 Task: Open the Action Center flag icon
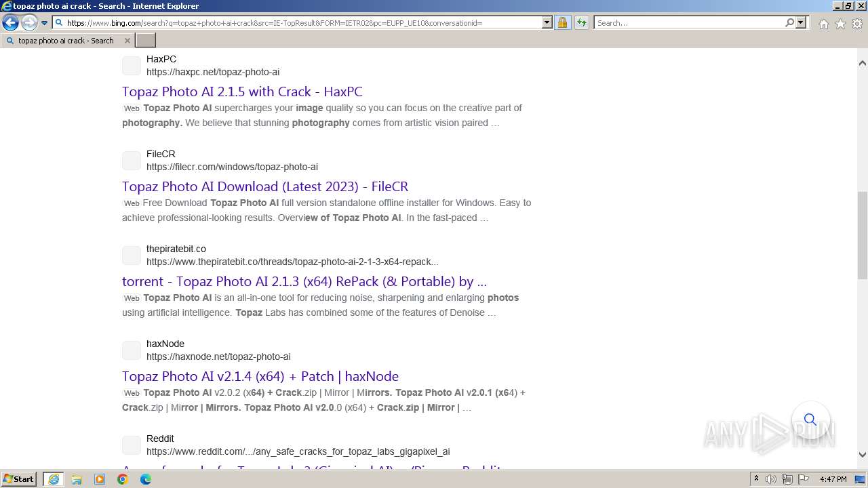click(x=804, y=479)
